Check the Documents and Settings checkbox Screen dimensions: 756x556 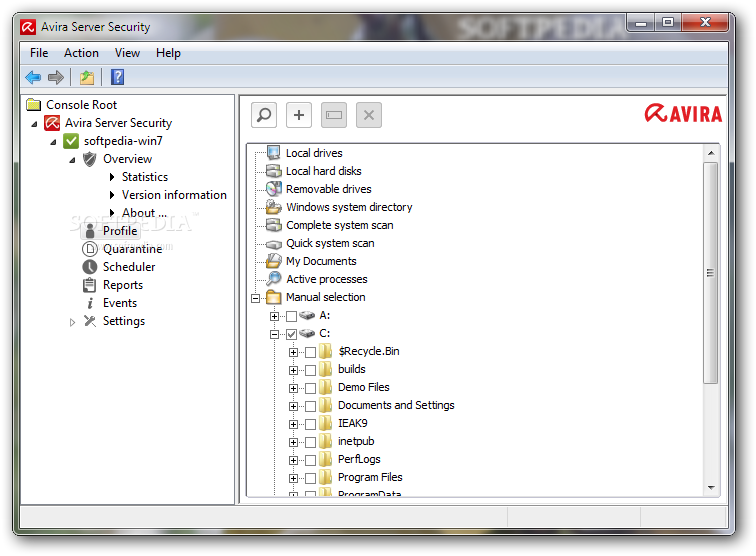pyautogui.click(x=310, y=407)
